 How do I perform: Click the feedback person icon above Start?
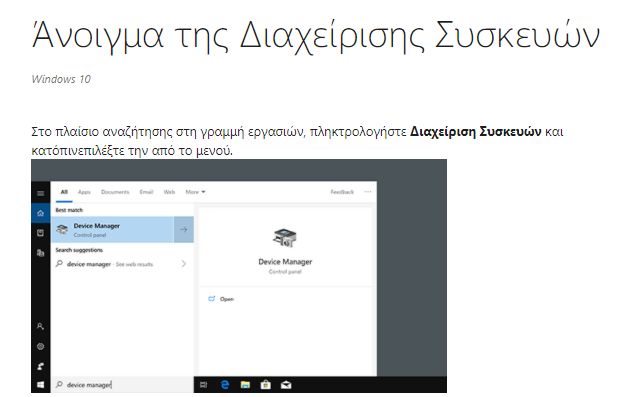(x=40, y=366)
